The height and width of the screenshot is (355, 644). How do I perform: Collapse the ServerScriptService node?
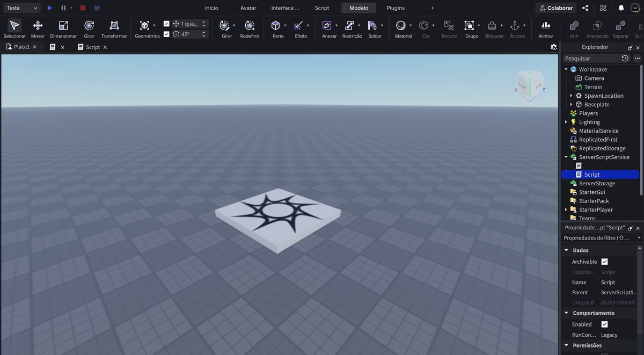[566, 157]
